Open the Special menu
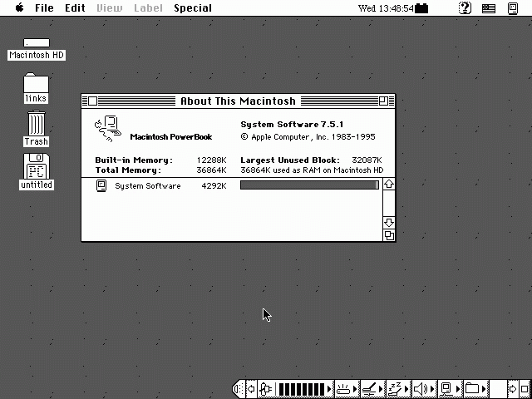Screen dimensions: 532x399 [x=193, y=8]
